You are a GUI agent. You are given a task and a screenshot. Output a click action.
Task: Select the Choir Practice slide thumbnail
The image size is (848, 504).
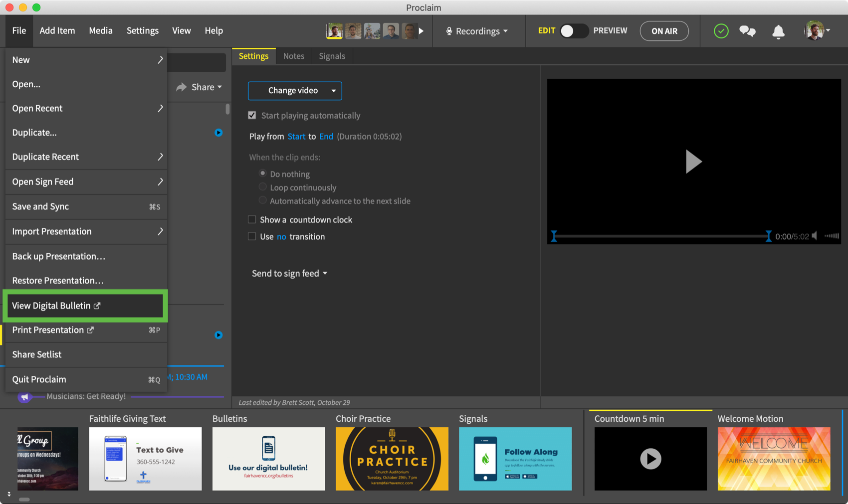coord(392,459)
